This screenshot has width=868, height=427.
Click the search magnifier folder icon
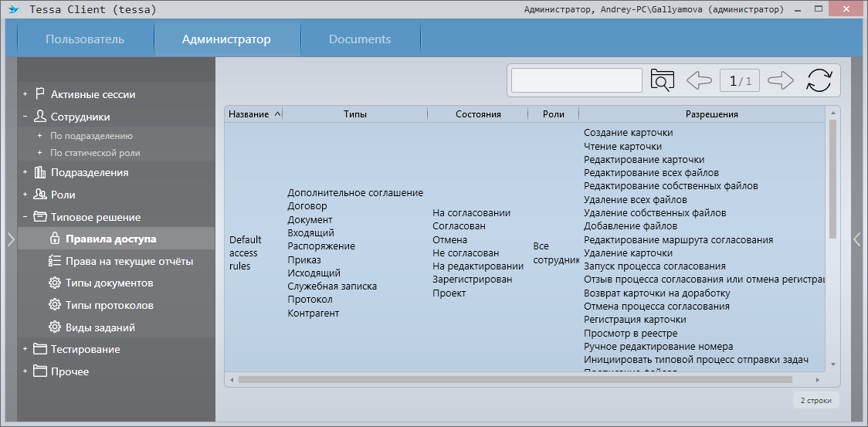coord(663,80)
